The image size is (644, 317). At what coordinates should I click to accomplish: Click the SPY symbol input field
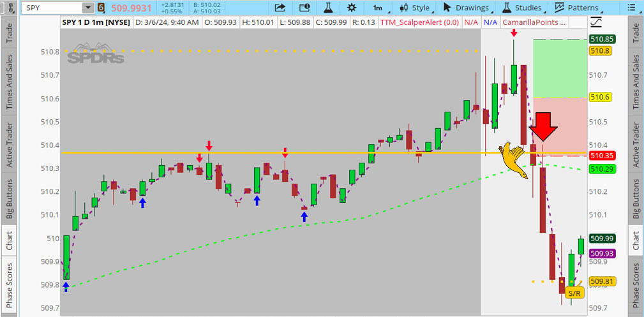(52, 8)
